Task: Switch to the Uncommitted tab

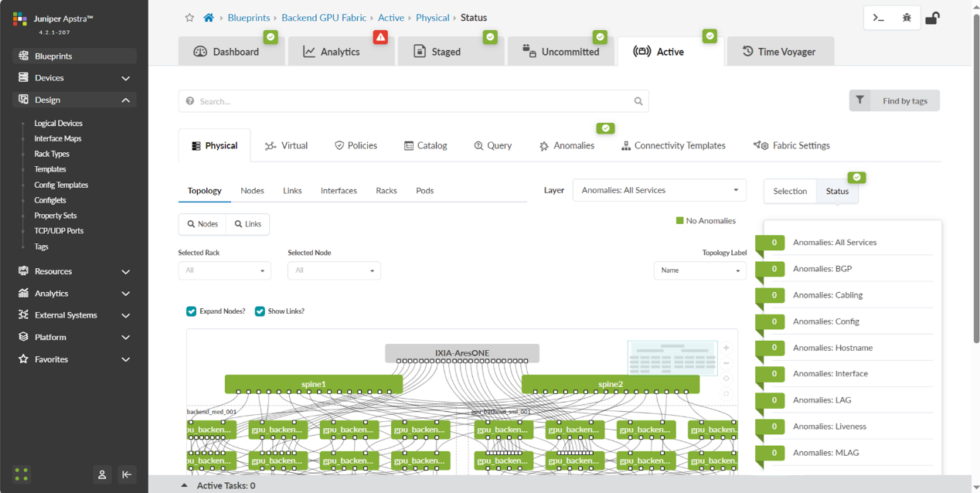Action: 560,52
